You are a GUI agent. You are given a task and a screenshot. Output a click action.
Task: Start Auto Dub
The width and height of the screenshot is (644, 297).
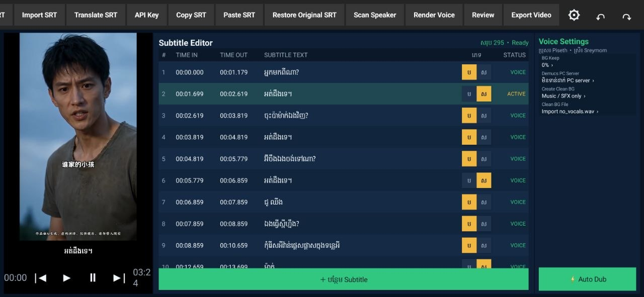(x=588, y=279)
